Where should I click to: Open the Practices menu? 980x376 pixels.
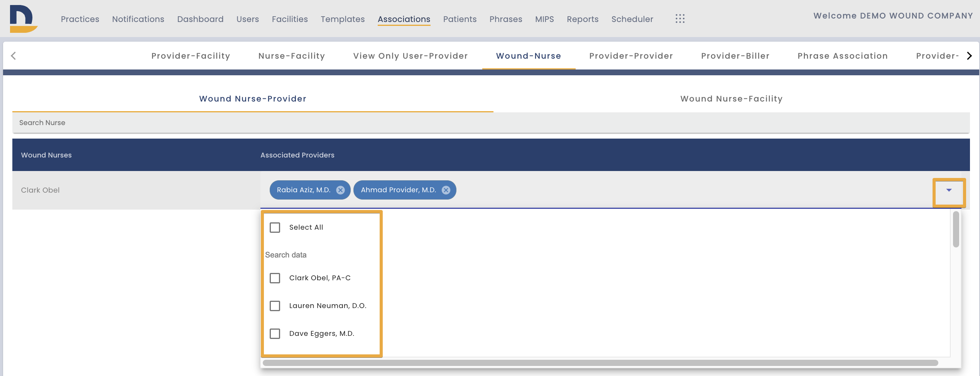tap(80, 19)
